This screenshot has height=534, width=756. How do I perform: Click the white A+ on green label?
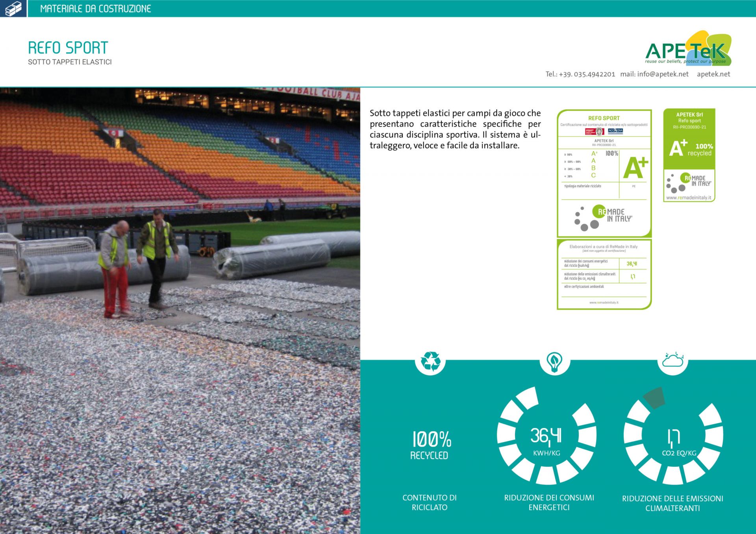[x=678, y=148]
